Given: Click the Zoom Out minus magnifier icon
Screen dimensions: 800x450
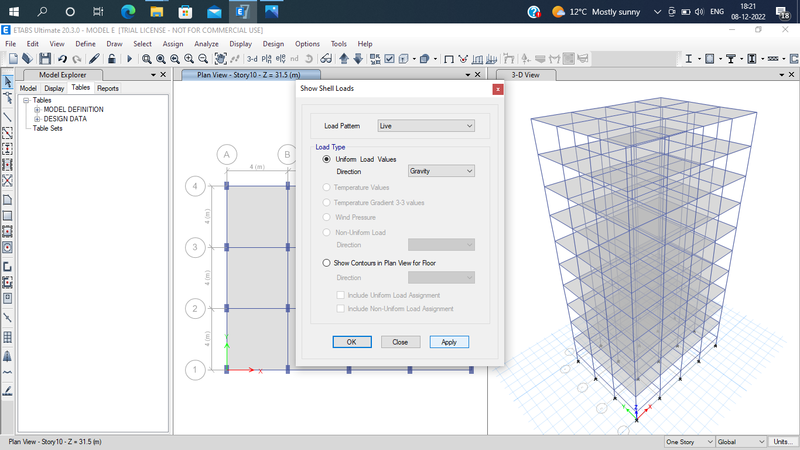Looking at the screenshot, I should (203, 59).
